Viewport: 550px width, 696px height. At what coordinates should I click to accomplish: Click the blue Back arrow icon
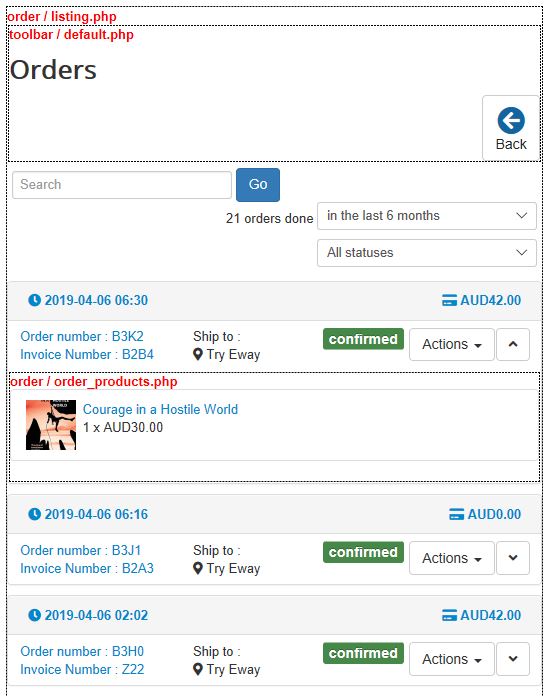[x=511, y=120]
